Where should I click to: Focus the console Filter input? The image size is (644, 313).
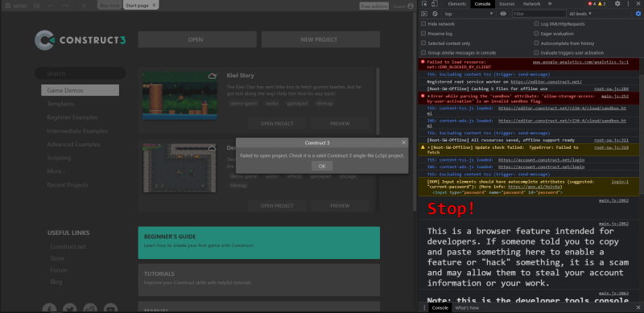point(539,14)
